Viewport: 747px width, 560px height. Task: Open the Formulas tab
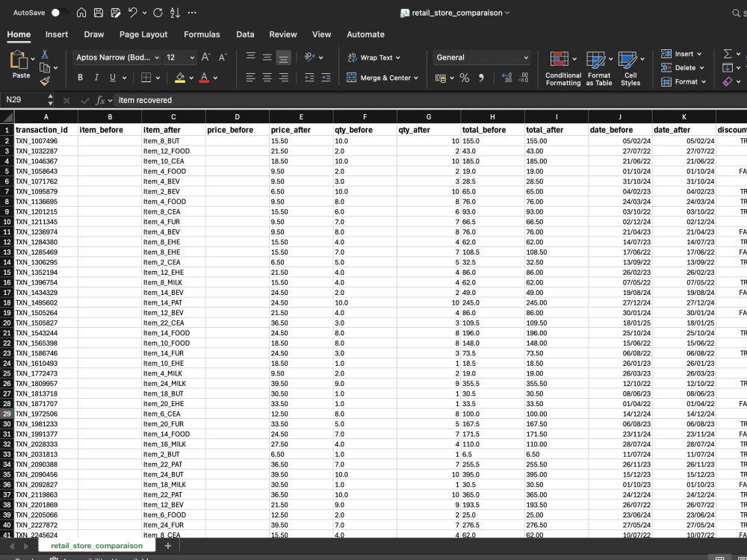click(x=202, y=34)
